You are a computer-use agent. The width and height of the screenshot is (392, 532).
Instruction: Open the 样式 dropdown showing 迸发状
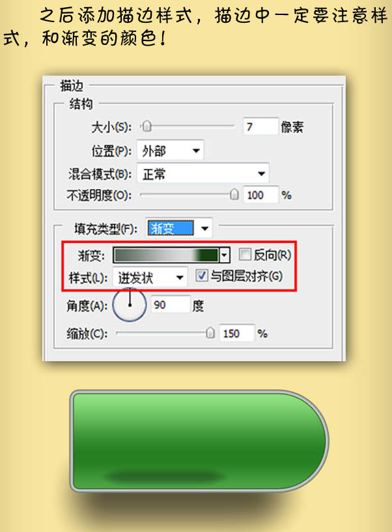[x=150, y=278]
